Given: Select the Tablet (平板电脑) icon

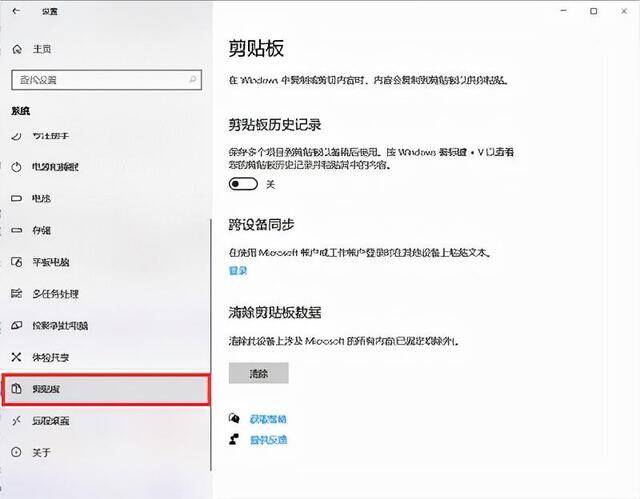Looking at the screenshot, I should coord(17,262).
